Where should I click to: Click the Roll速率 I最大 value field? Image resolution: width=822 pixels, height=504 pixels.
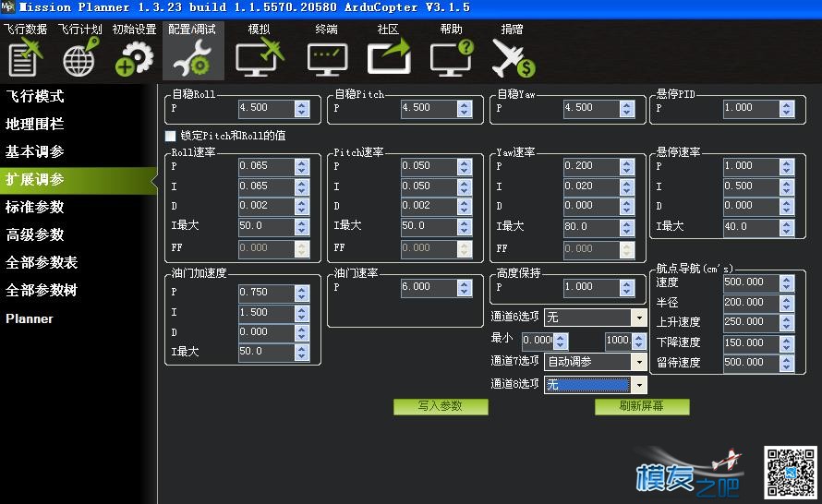point(266,226)
